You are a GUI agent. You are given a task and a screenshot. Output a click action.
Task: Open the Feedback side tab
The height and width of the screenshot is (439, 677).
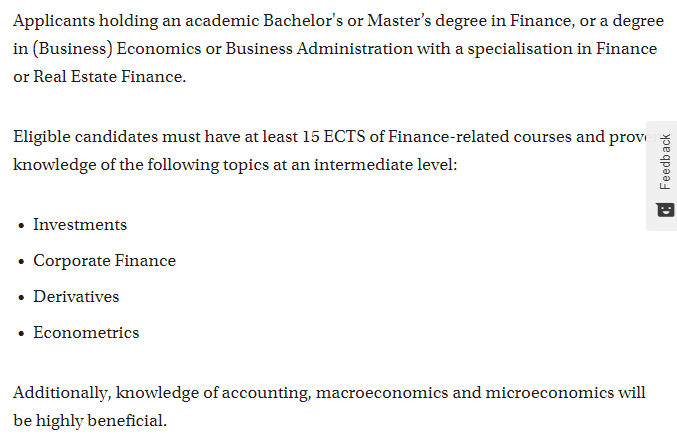point(661,176)
